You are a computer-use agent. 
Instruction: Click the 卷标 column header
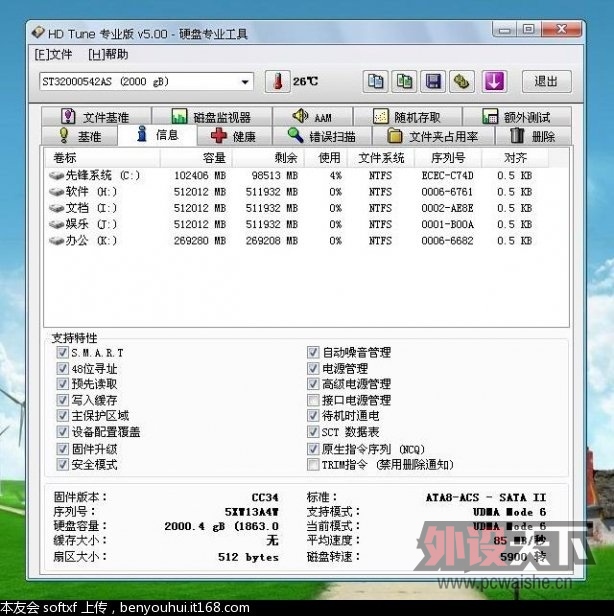pos(103,158)
